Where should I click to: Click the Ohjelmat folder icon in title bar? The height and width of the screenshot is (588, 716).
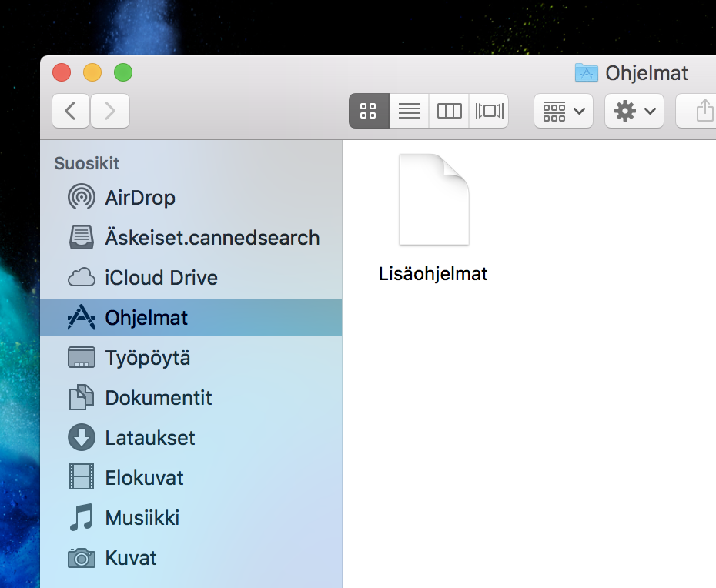click(x=587, y=72)
